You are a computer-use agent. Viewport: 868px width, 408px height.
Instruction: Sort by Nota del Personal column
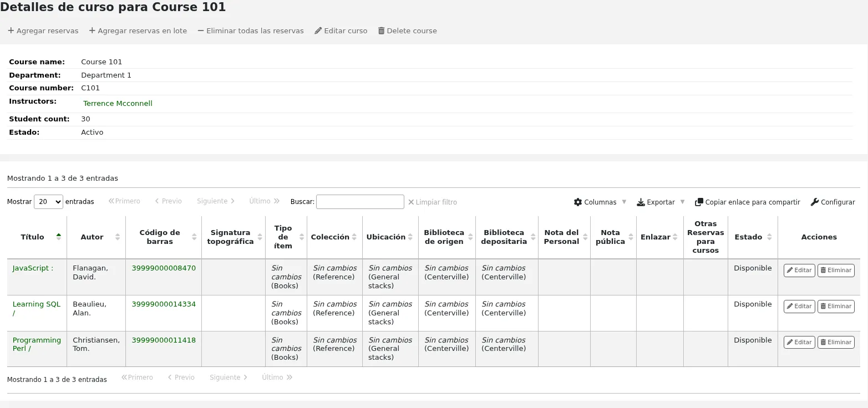coord(564,237)
